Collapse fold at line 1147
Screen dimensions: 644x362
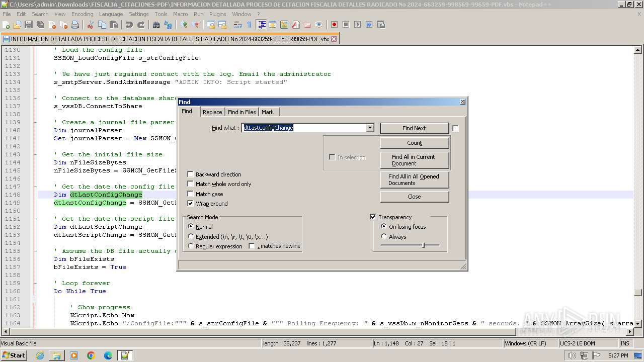[35, 187]
